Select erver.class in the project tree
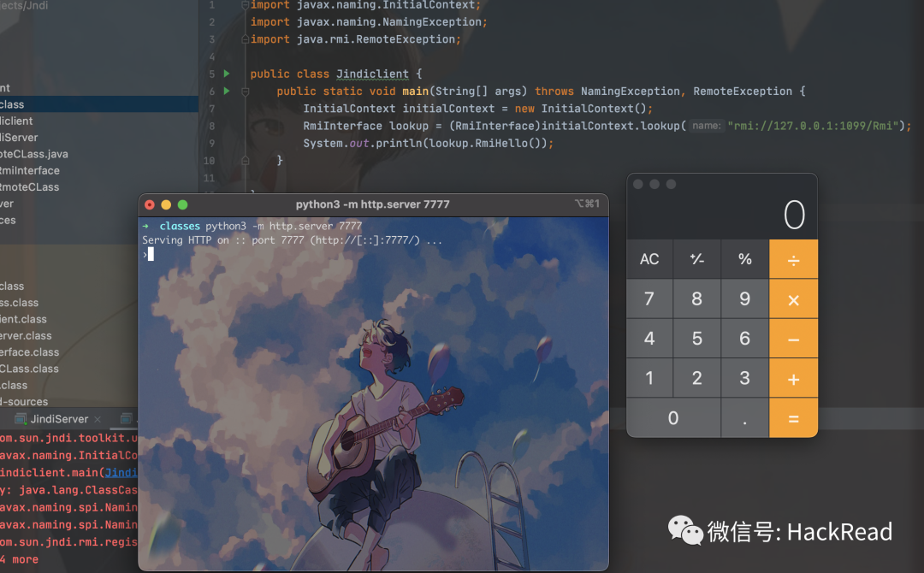This screenshot has height=573, width=924. [x=26, y=335]
